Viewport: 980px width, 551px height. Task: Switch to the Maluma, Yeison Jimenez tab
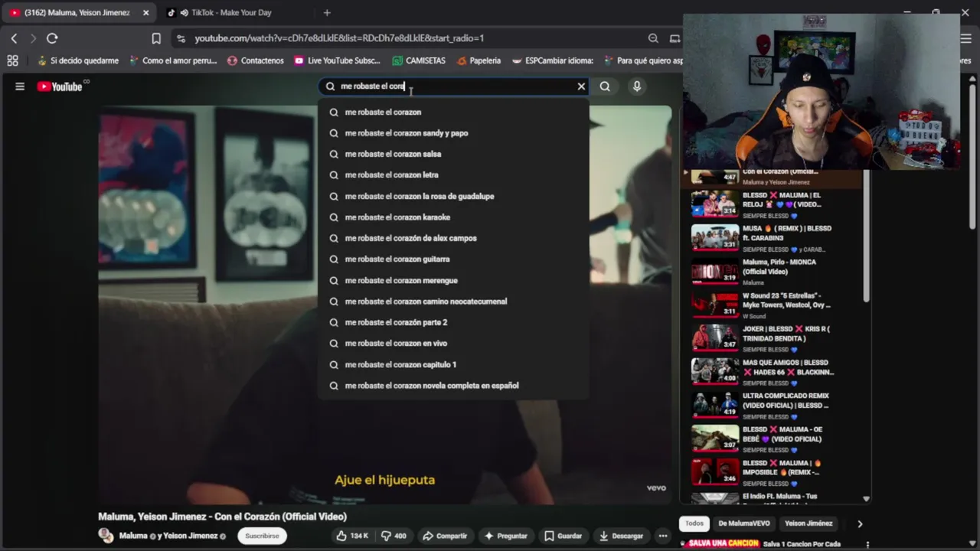tap(77, 12)
